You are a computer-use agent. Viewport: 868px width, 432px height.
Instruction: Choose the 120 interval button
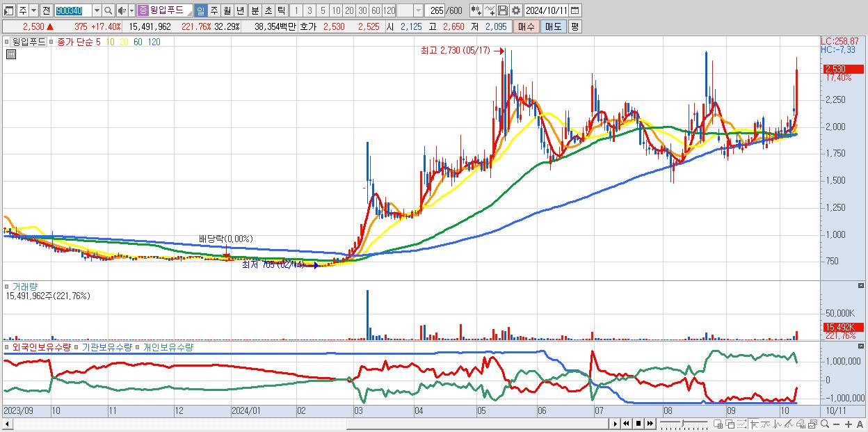(389, 10)
